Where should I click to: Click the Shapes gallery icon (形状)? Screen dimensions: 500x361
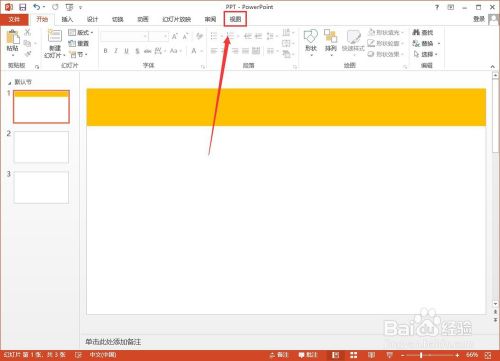311,42
